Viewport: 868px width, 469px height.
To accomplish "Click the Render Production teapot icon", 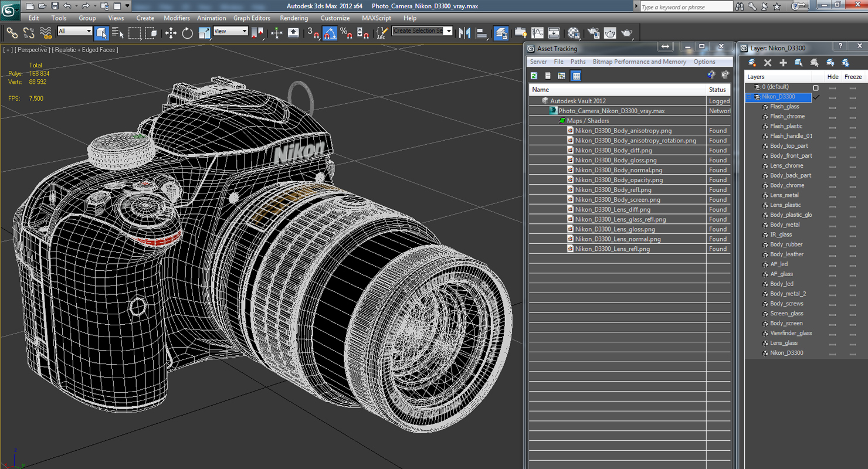I will click(627, 33).
